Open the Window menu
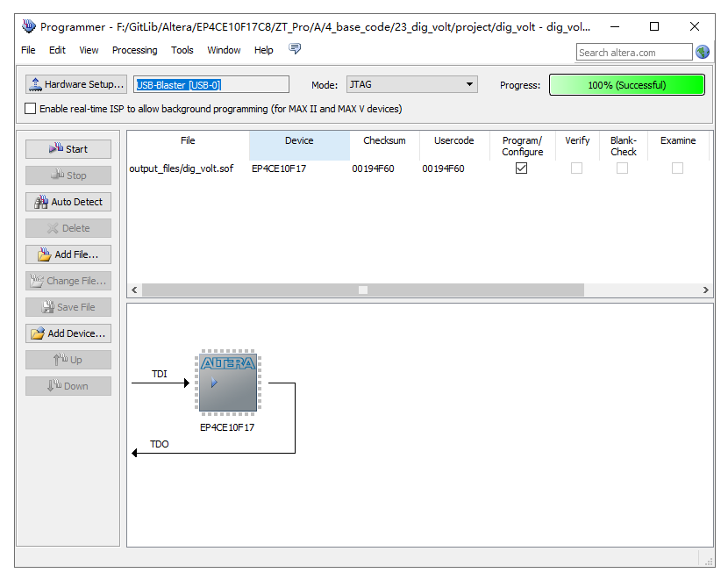The image size is (728, 580). (x=224, y=50)
